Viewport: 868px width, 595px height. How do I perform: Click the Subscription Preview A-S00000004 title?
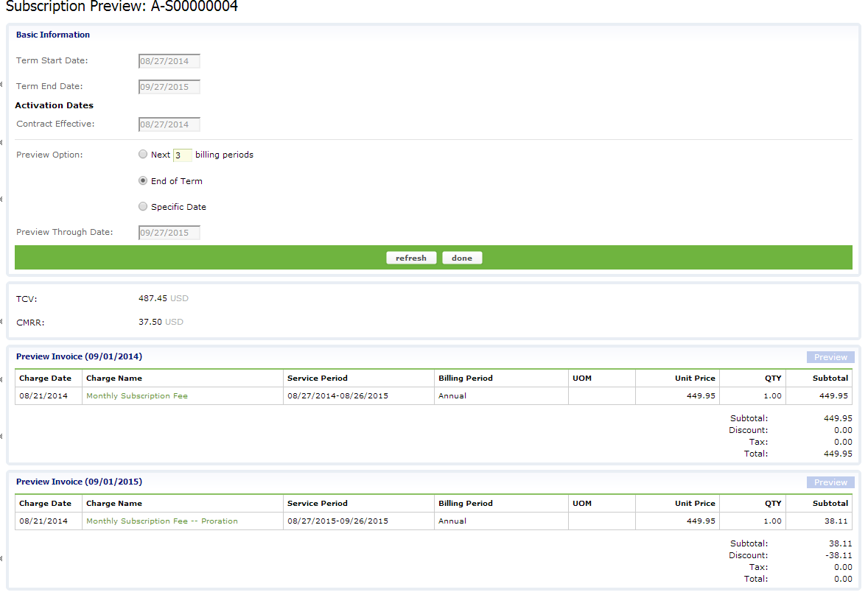(122, 6)
